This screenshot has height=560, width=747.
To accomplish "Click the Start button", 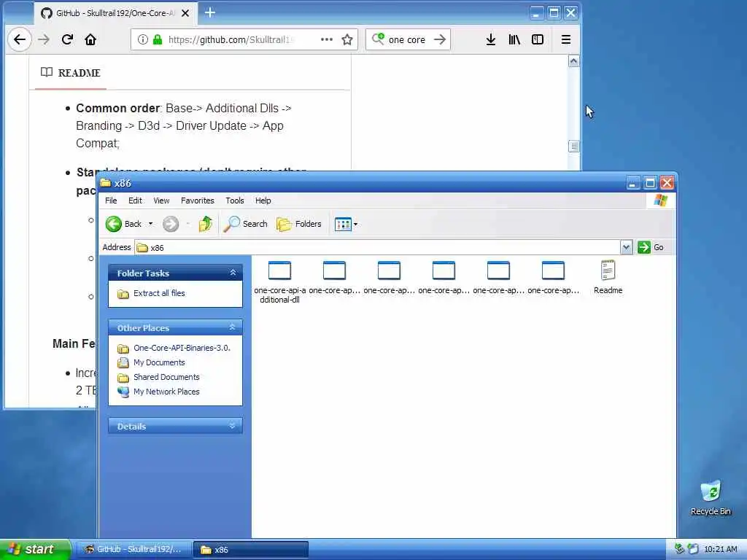I will coord(35,550).
